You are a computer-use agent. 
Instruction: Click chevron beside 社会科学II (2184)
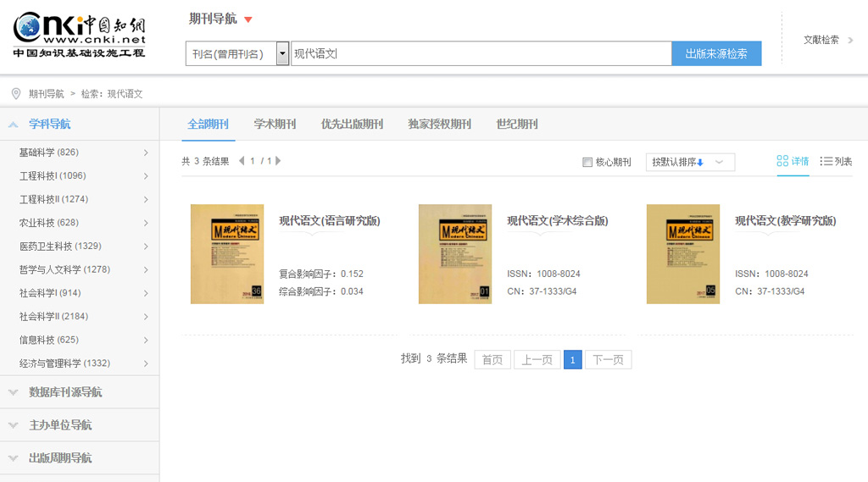click(x=146, y=317)
